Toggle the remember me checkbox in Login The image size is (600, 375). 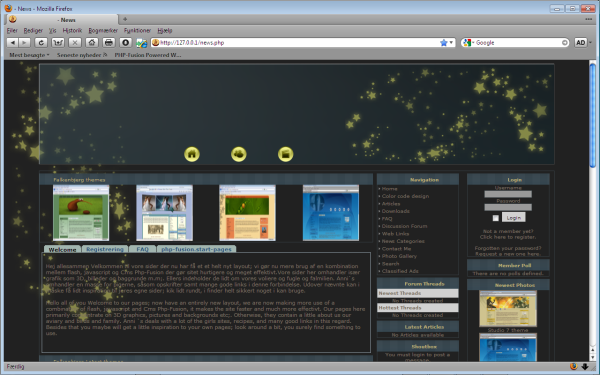pos(496,218)
